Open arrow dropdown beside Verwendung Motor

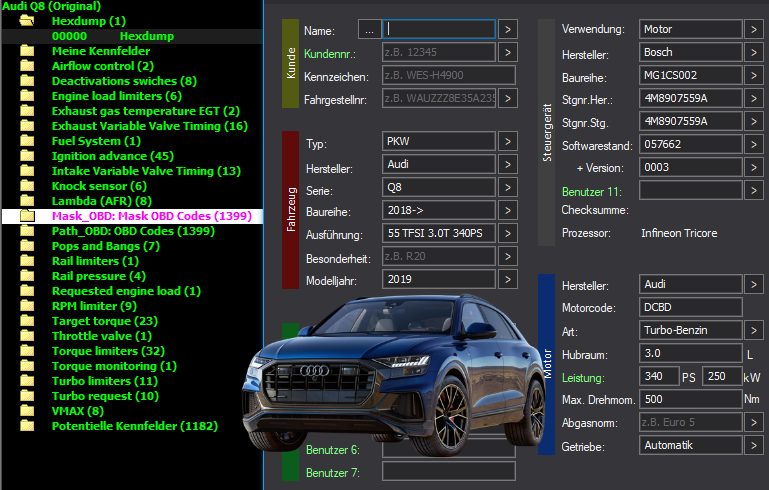click(x=754, y=29)
